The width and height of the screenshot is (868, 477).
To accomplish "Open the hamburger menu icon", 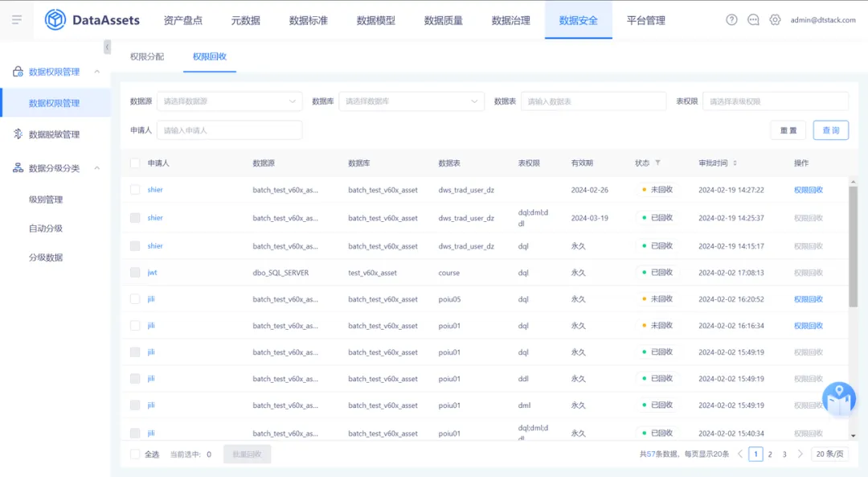I will [17, 20].
